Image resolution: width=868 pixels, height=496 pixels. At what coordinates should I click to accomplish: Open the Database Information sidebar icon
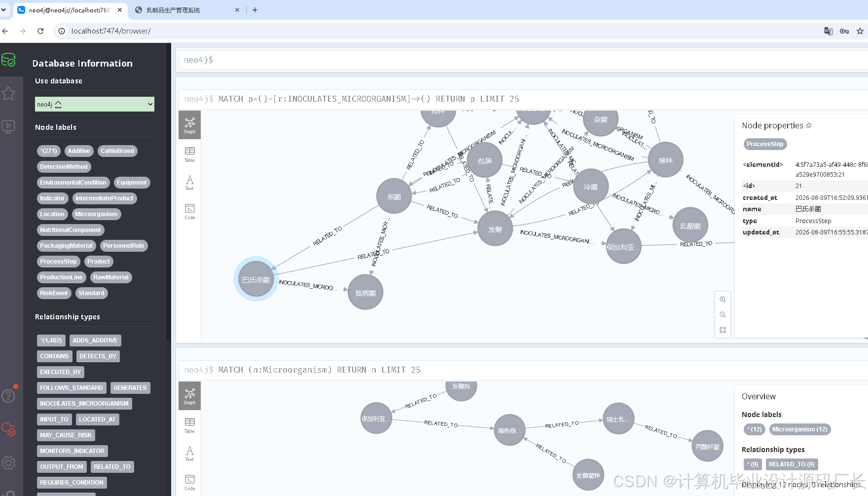(8, 60)
